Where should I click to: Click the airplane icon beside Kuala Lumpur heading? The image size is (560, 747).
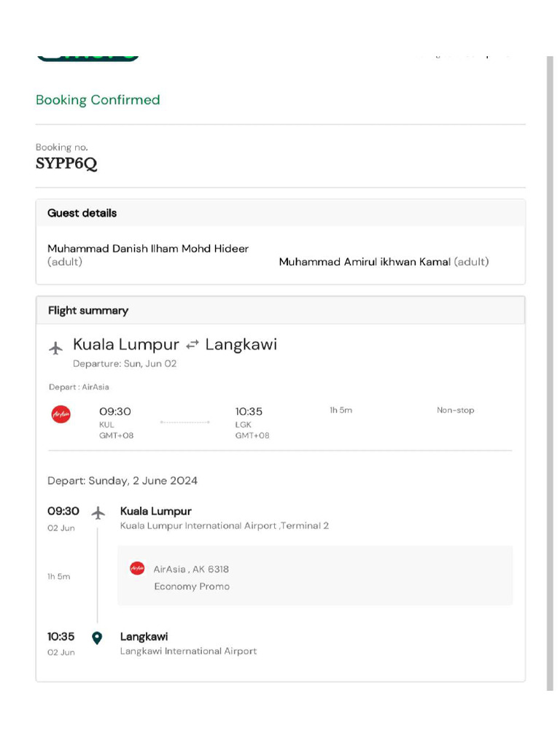coord(56,348)
